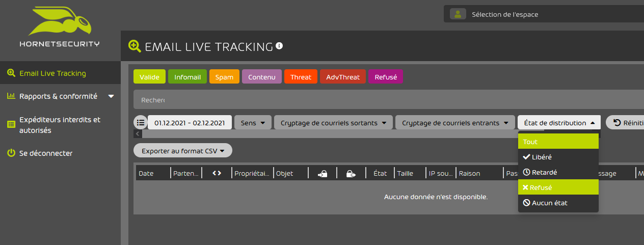Click the Se déconnecter power icon

click(x=11, y=153)
